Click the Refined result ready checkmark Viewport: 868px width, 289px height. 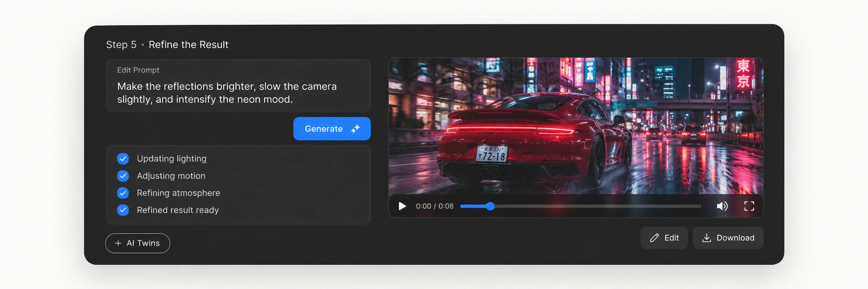coord(123,210)
